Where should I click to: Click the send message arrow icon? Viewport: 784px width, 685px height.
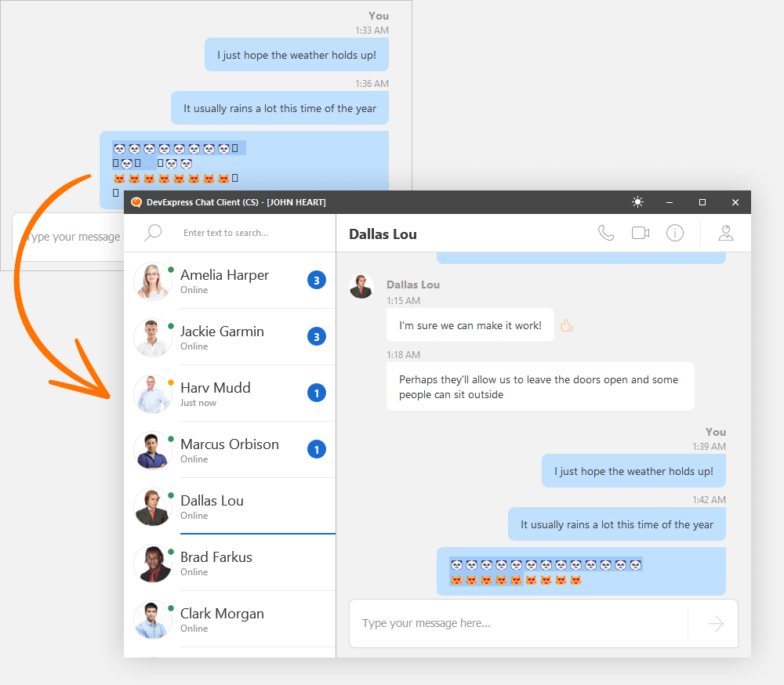716,624
